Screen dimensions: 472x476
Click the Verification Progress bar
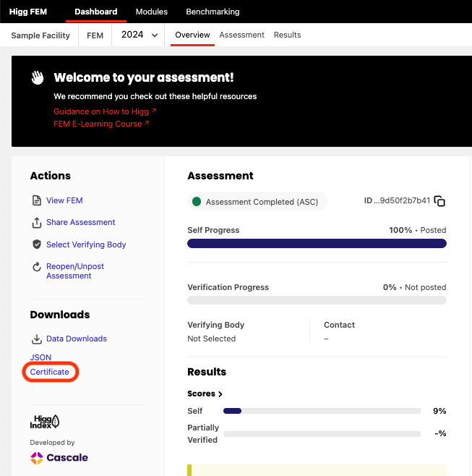pyautogui.click(x=317, y=300)
